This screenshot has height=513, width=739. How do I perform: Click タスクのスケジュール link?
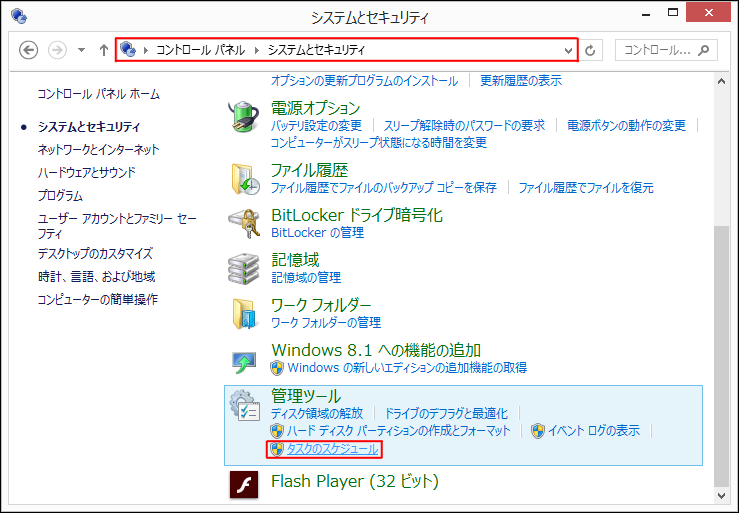click(333, 449)
